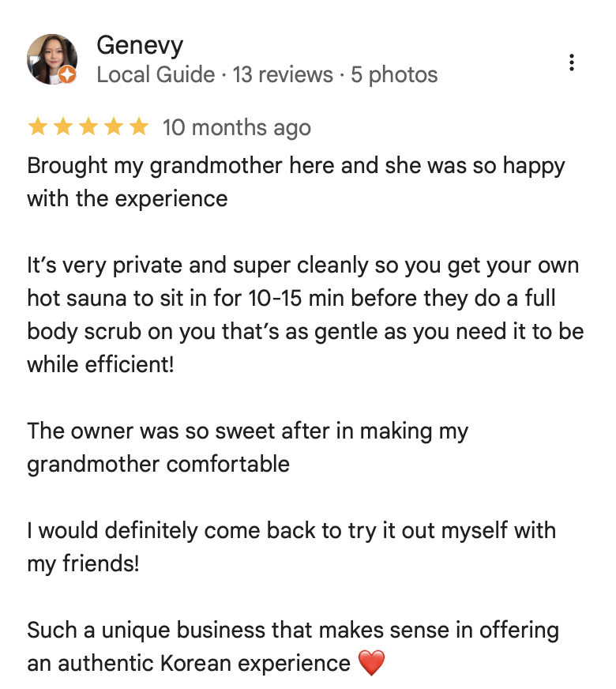Click the third rating star
The width and height of the screenshot is (616, 689).
pos(88,127)
